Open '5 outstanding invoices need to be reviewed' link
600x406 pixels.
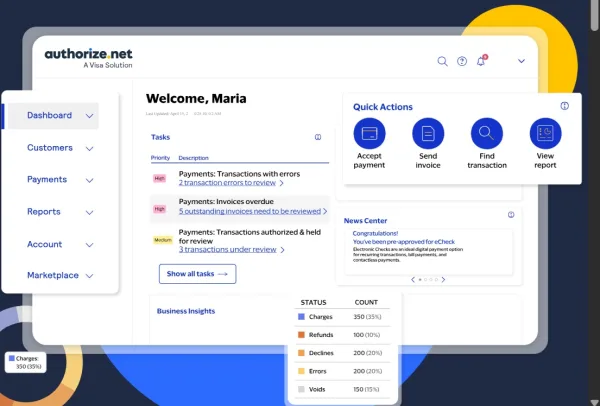point(250,211)
